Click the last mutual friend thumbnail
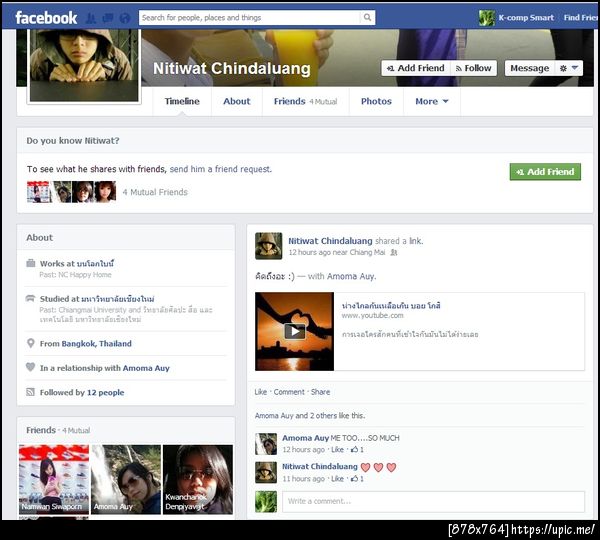Image resolution: width=600 pixels, height=540 pixels. coord(105,192)
